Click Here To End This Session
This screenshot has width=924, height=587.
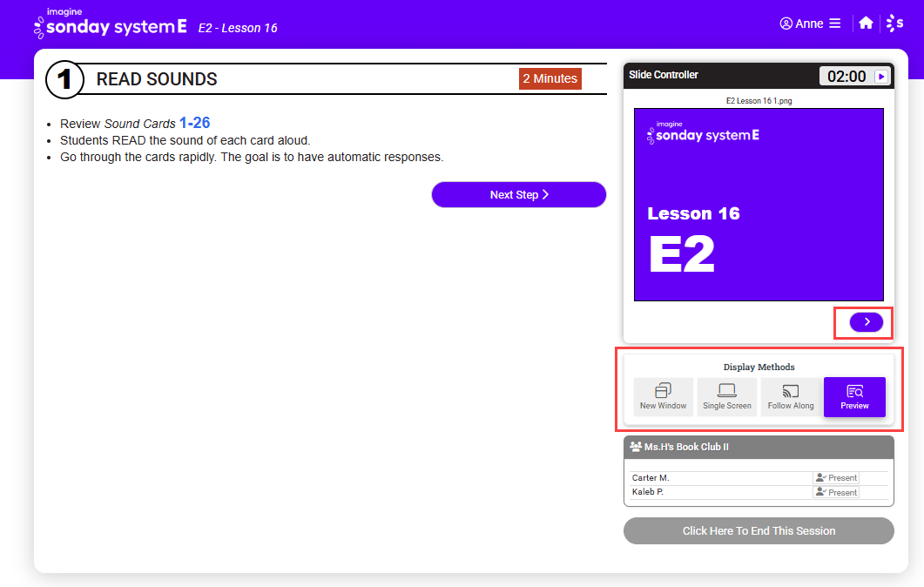758,531
